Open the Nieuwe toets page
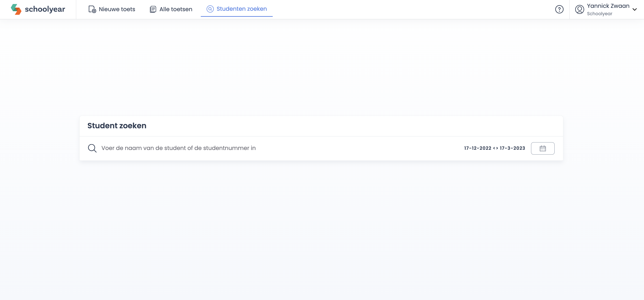Screen dimensions: 644x300 click(112, 9)
